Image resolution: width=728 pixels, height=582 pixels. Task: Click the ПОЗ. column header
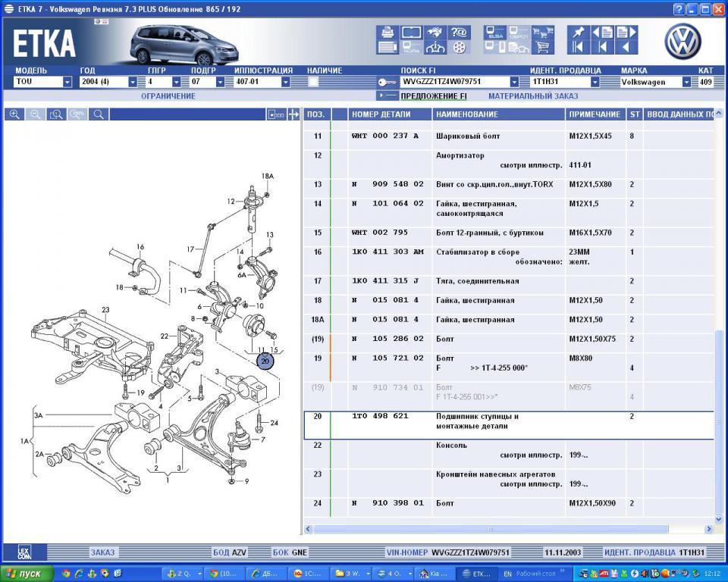point(317,114)
